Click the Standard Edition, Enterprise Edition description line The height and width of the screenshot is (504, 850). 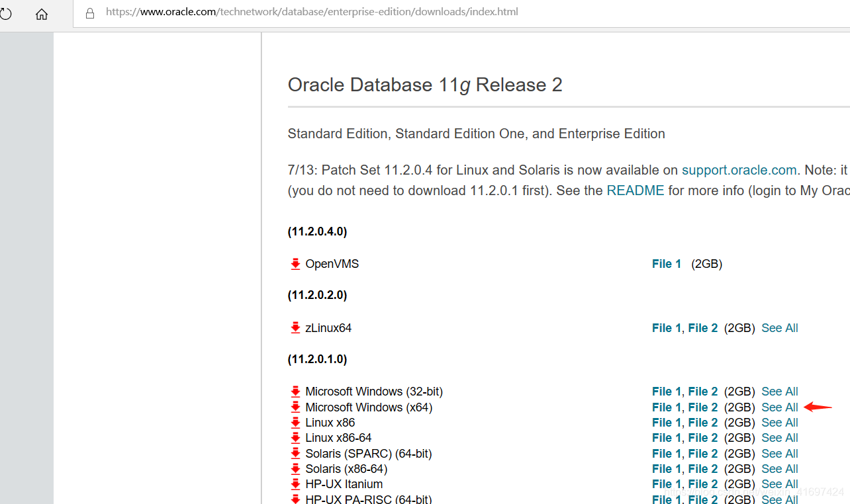477,134
